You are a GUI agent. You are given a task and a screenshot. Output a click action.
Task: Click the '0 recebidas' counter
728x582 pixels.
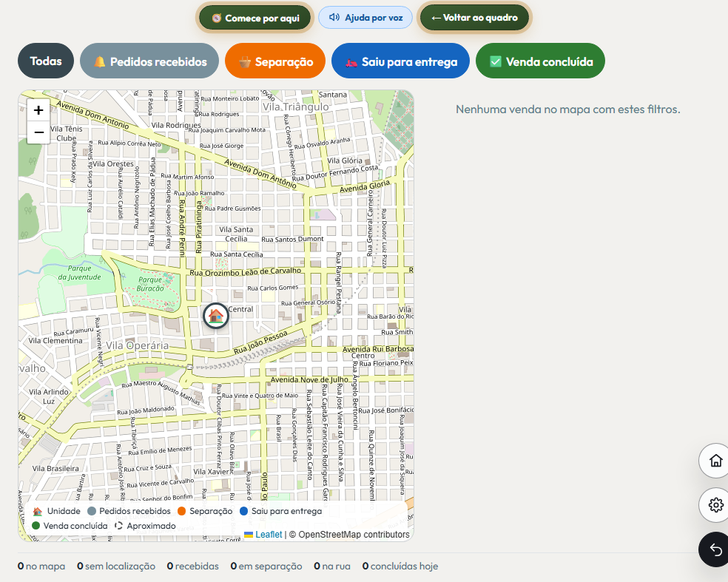click(x=192, y=566)
